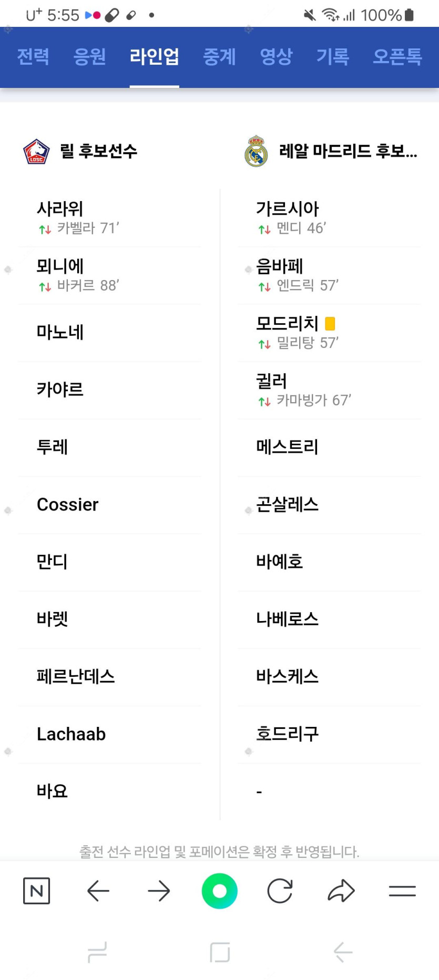Screen dimensions: 439x980
Task: Tap the share arrow icon
Action: click(341, 891)
